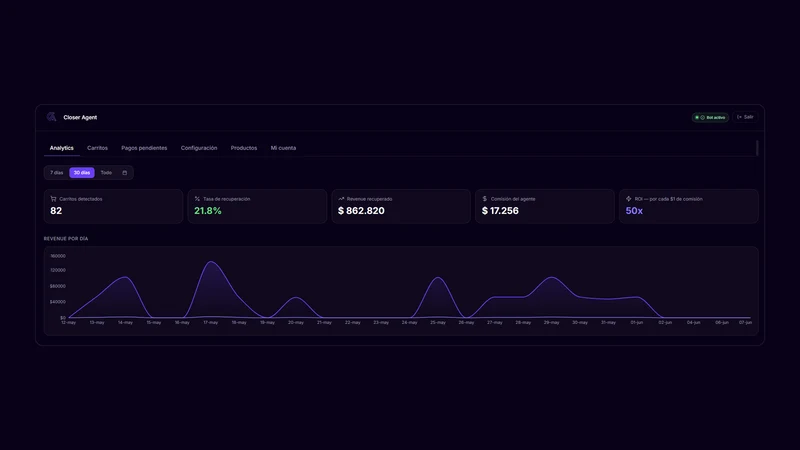Screen dimensions: 800x450
Task: Click the ROI por cada $1 de comisión label
Action: 668,199
